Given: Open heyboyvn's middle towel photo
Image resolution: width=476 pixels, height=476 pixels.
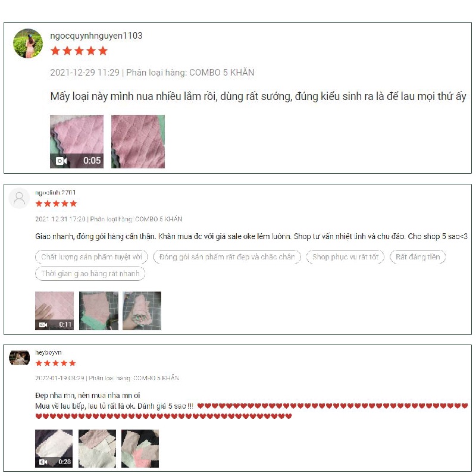Looking at the screenshot, I should click(x=97, y=449).
